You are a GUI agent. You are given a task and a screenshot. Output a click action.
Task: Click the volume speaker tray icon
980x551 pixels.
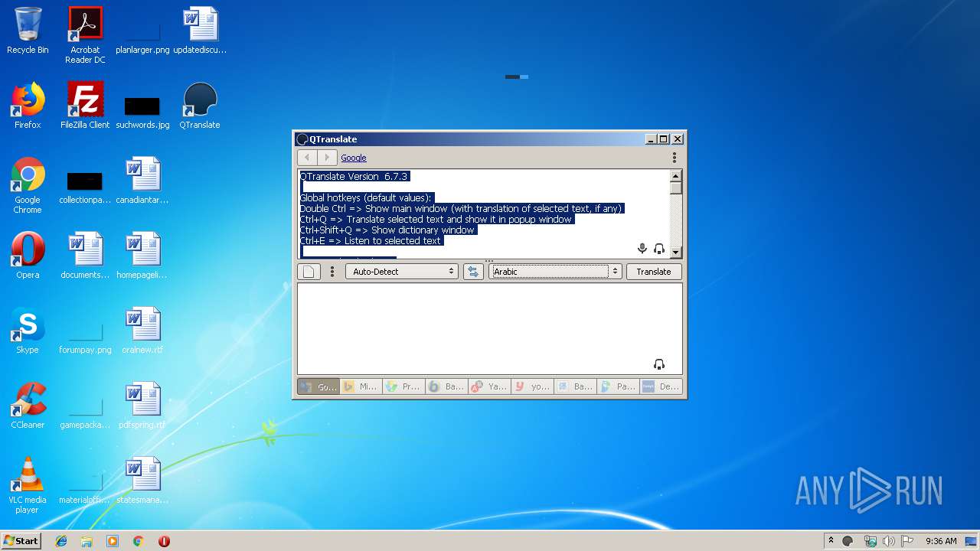(x=889, y=541)
